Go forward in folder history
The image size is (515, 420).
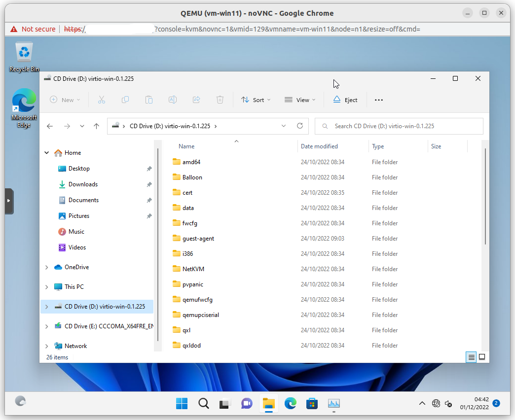(x=67, y=126)
